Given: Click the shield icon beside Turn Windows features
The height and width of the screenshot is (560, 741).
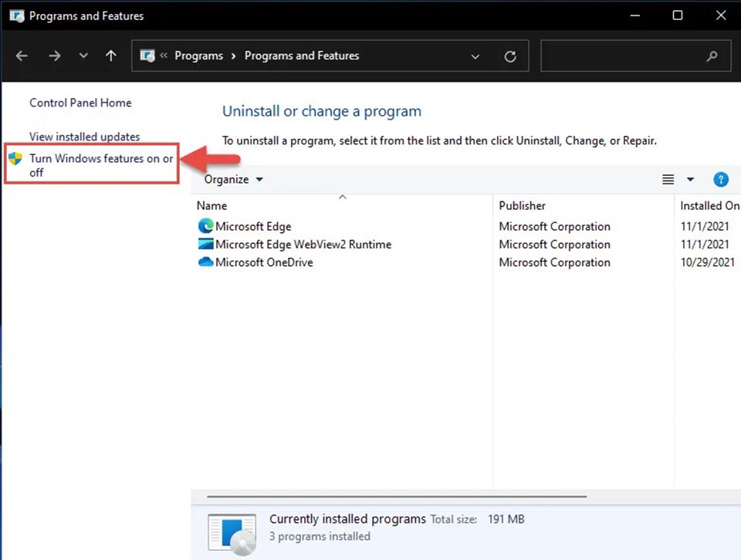Looking at the screenshot, I should pos(15,158).
